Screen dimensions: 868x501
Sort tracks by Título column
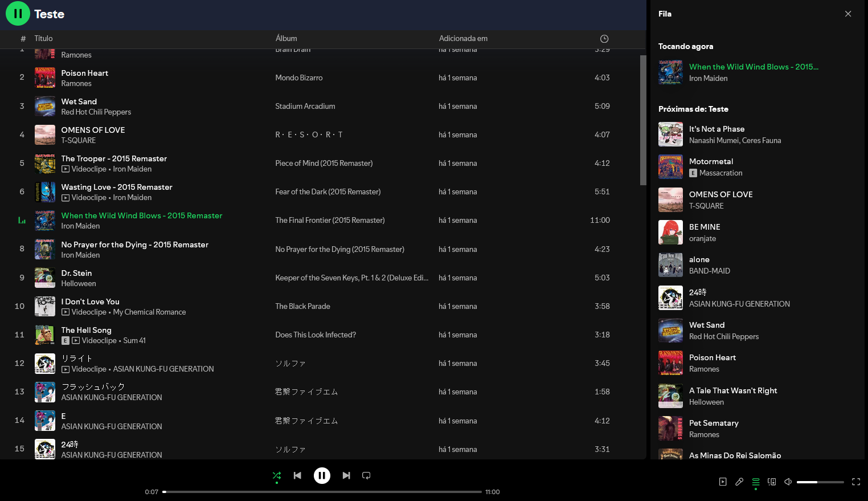coord(43,38)
